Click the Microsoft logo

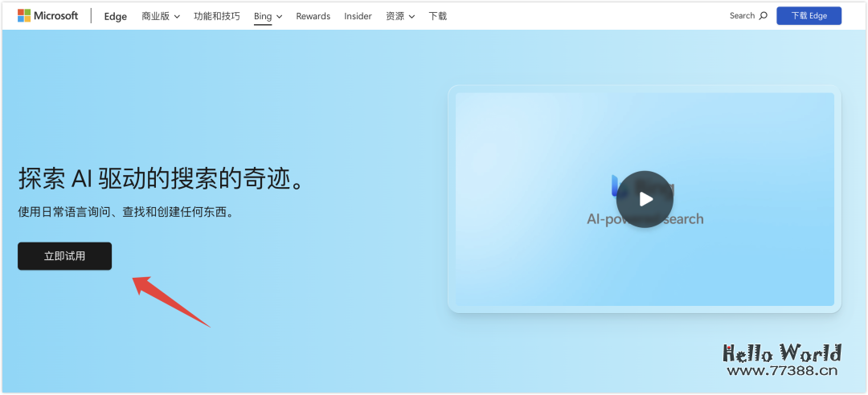point(48,15)
